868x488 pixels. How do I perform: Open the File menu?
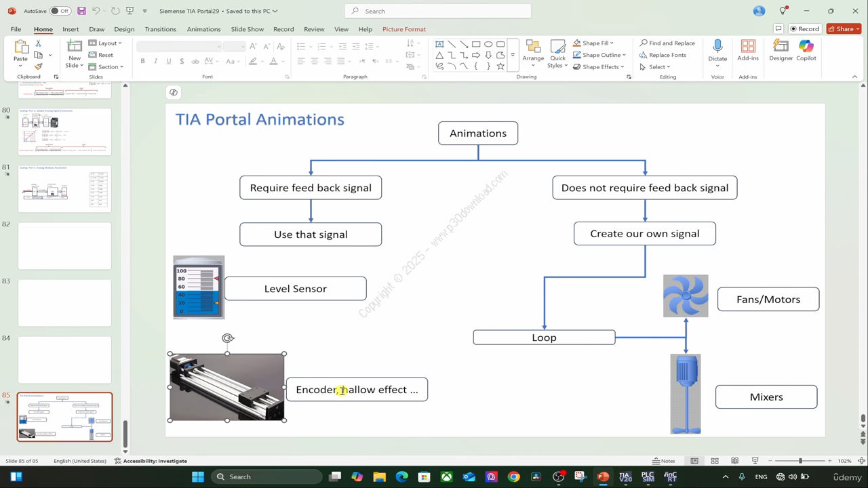tap(16, 29)
